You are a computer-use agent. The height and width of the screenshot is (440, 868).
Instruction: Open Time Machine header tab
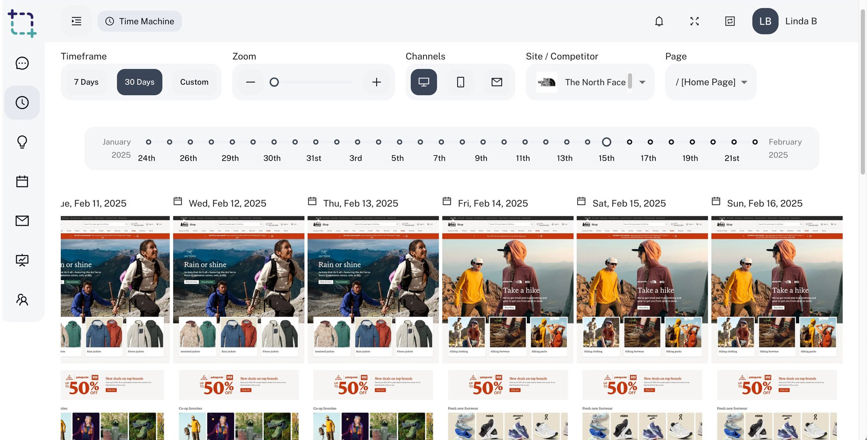tap(140, 21)
